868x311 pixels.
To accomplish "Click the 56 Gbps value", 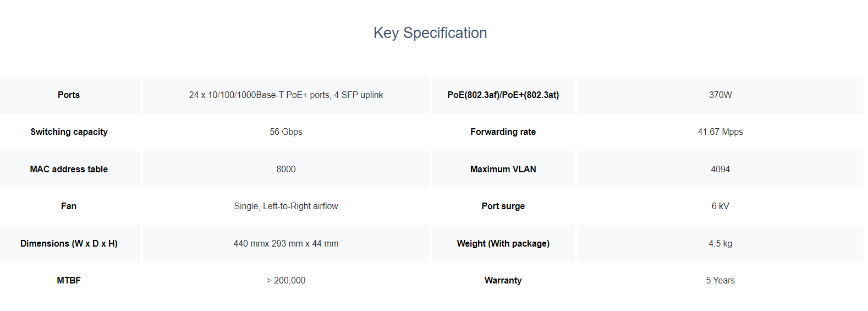I will [286, 132].
